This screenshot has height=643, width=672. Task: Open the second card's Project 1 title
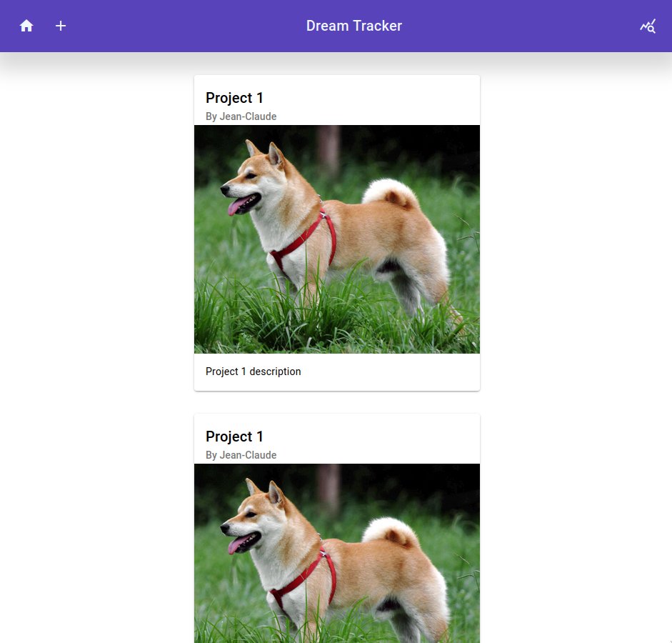coord(234,437)
